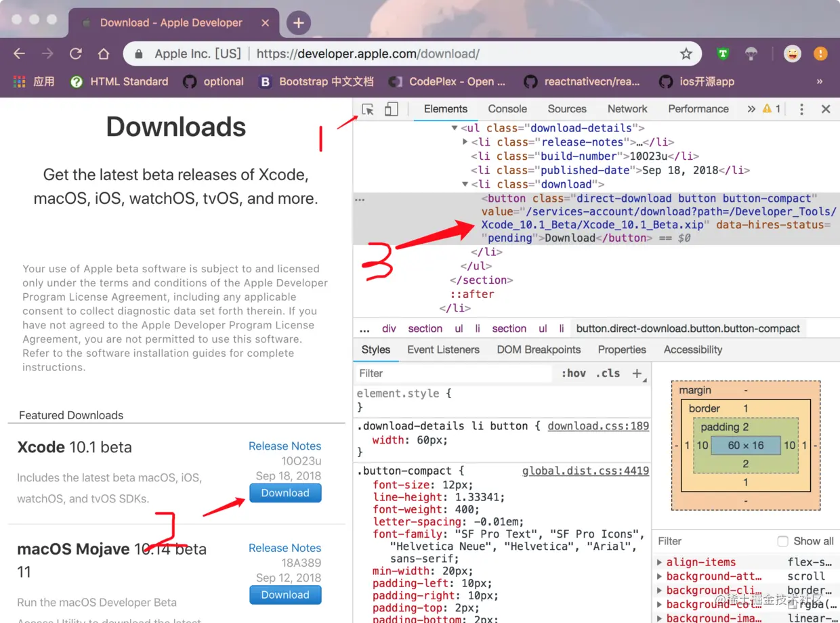This screenshot has height=623, width=840.
Task: Click the green T extension icon
Action: 723,54
